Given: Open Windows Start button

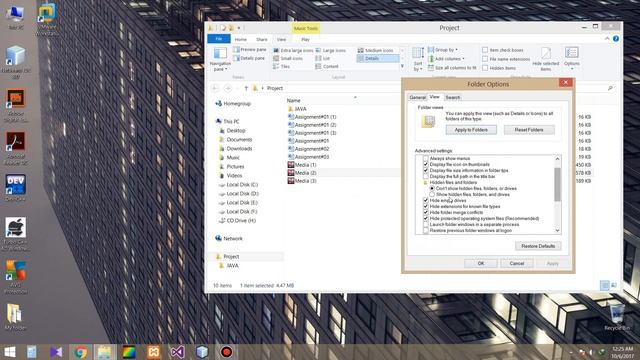Looking at the screenshot, I should click(x=10, y=352).
